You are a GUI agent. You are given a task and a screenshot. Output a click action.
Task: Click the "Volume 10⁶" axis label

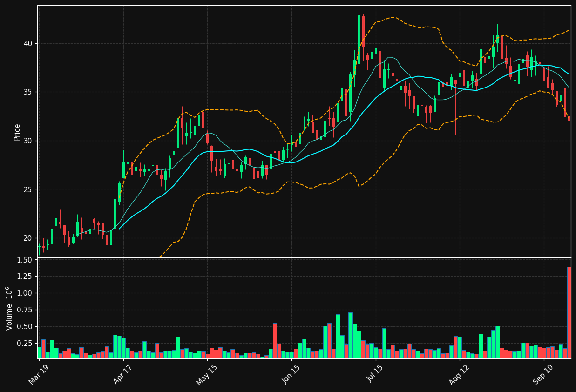coord(10,308)
